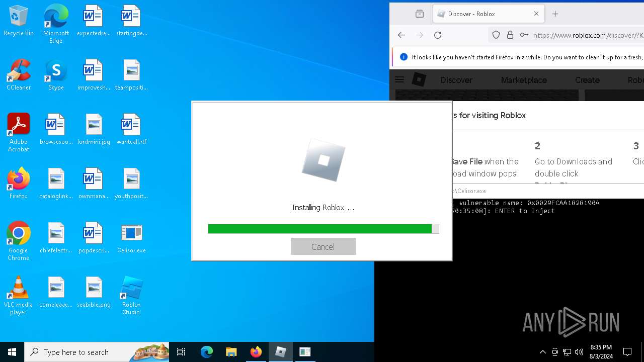
Task: Select teampositi... image file on desktop
Action: coord(131,75)
